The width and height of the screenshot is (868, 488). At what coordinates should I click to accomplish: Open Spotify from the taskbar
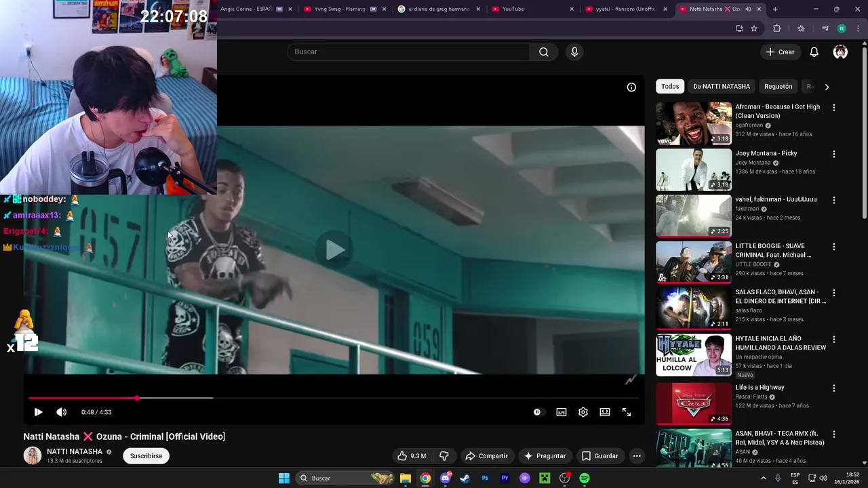pyautogui.click(x=585, y=479)
